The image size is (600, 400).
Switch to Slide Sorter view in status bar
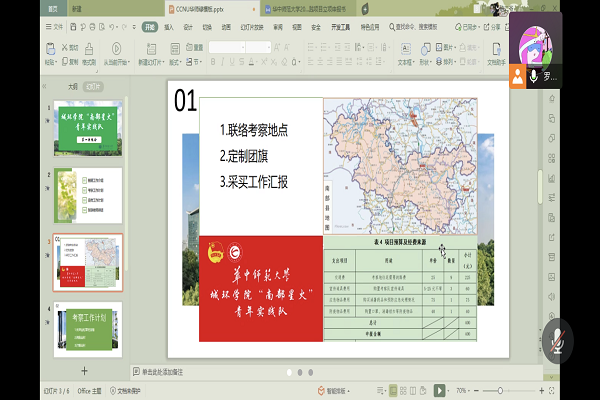403,390
